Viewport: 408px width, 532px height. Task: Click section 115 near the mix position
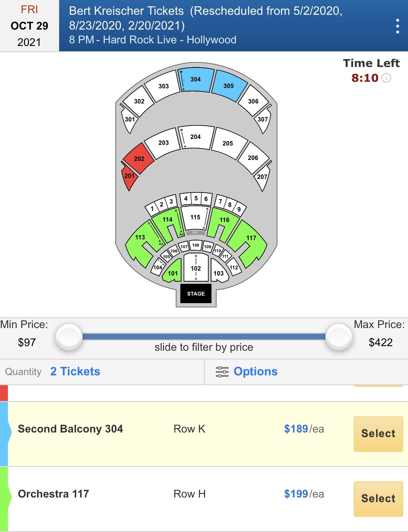(x=195, y=217)
